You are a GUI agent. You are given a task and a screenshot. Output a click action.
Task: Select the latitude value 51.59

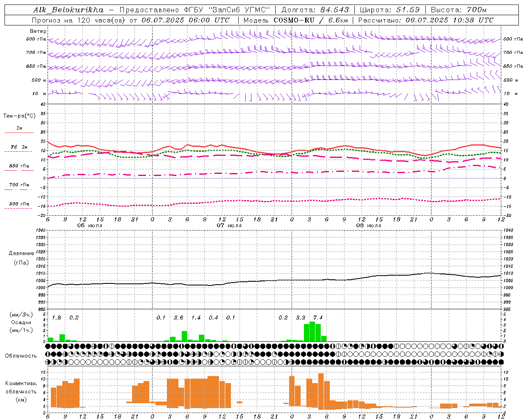click(408, 10)
